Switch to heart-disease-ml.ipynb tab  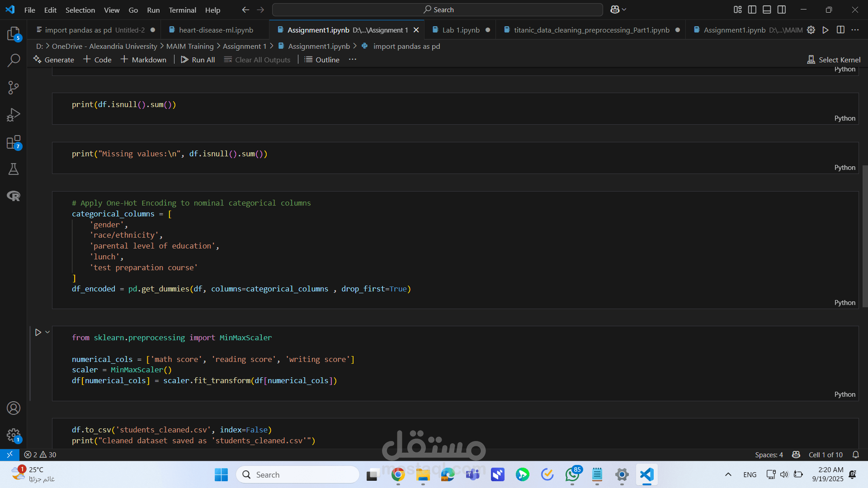point(216,30)
